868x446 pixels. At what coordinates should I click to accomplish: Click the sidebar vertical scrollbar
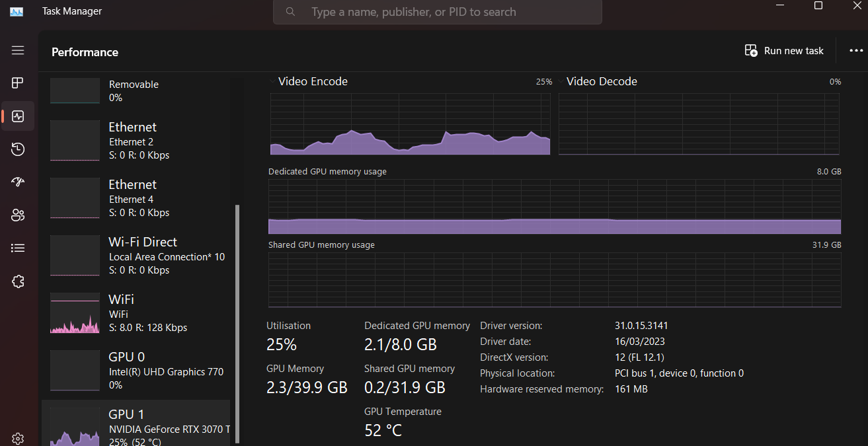(237, 324)
